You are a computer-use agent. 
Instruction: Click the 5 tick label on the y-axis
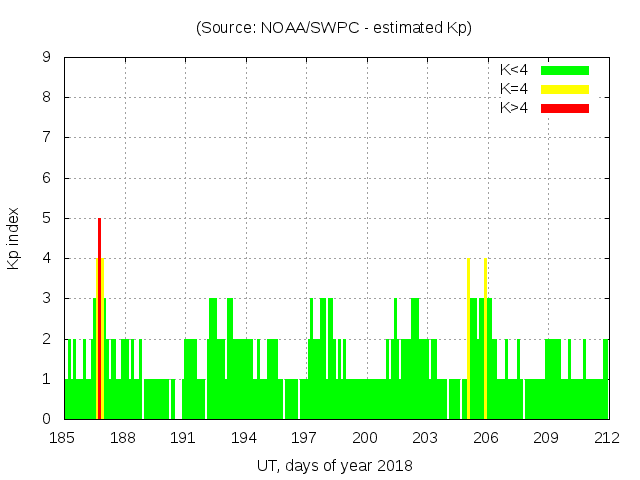pyautogui.click(x=47, y=218)
